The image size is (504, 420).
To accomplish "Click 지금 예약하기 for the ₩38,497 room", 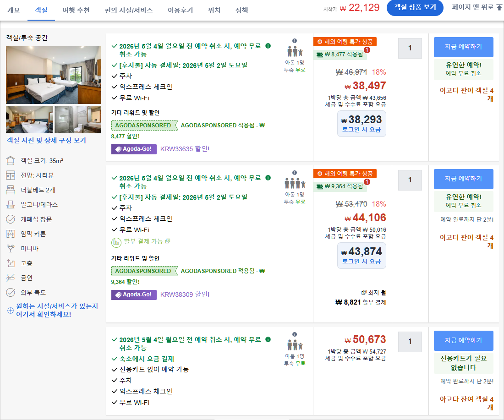I will [x=464, y=47].
